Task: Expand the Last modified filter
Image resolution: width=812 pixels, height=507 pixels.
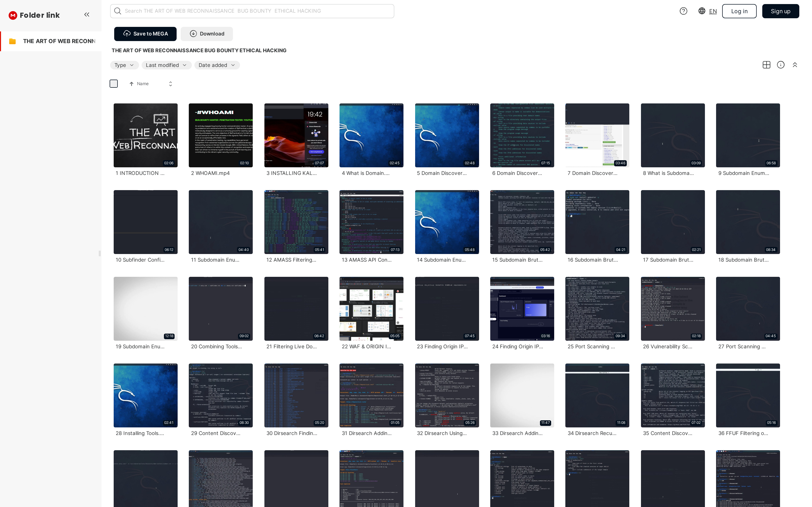Action: point(166,65)
